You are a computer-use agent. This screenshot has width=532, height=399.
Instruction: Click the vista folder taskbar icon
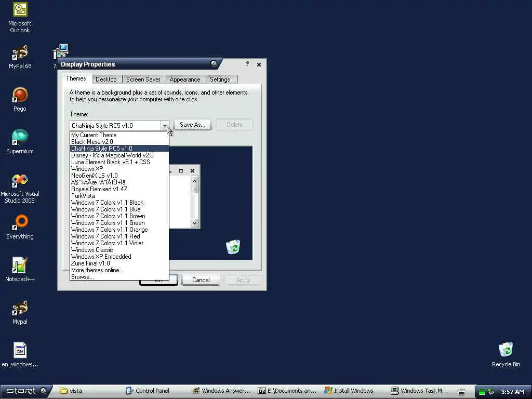pos(71,391)
